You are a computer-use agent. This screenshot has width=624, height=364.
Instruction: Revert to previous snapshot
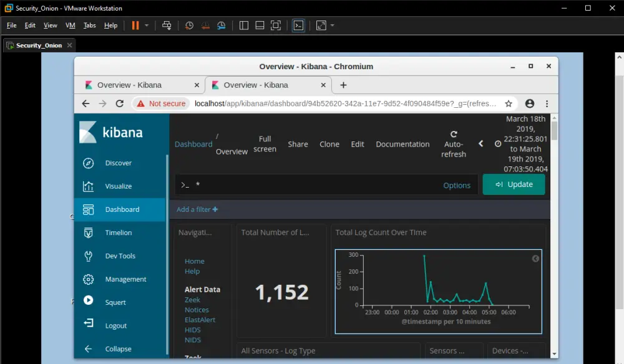click(205, 26)
